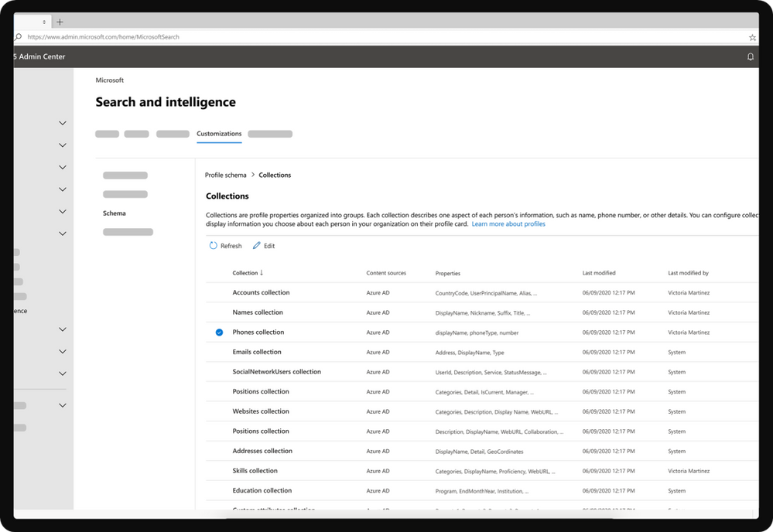Navigate back via the Profile schema breadcrumb
The height and width of the screenshot is (532, 773).
(225, 175)
